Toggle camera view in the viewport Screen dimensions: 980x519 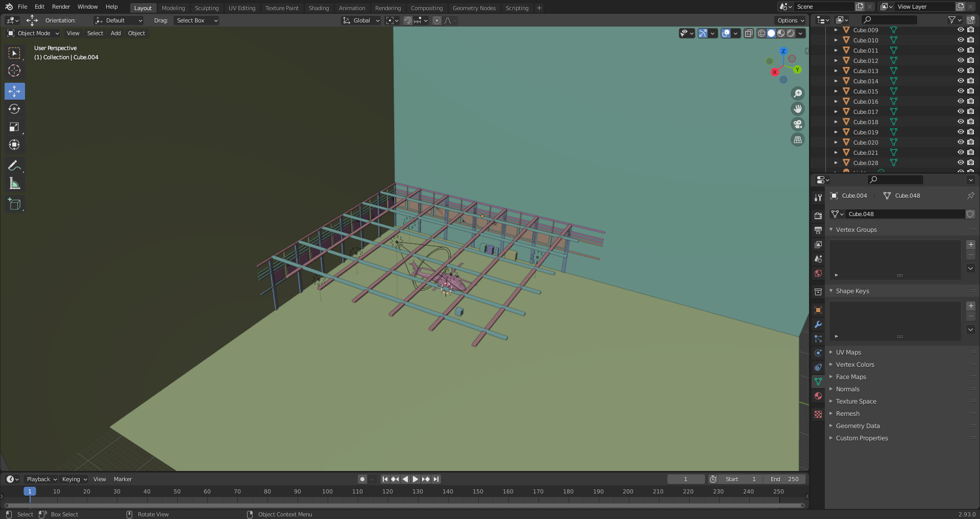[797, 124]
